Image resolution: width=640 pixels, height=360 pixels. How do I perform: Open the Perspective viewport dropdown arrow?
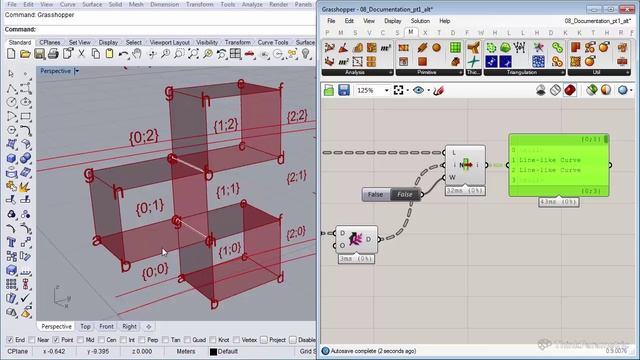pos(77,71)
